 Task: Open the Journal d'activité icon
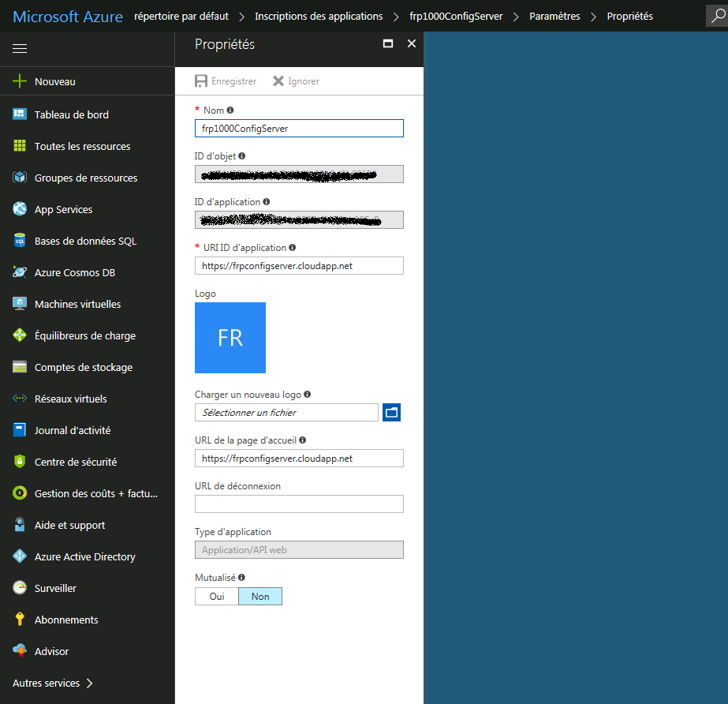click(x=20, y=430)
